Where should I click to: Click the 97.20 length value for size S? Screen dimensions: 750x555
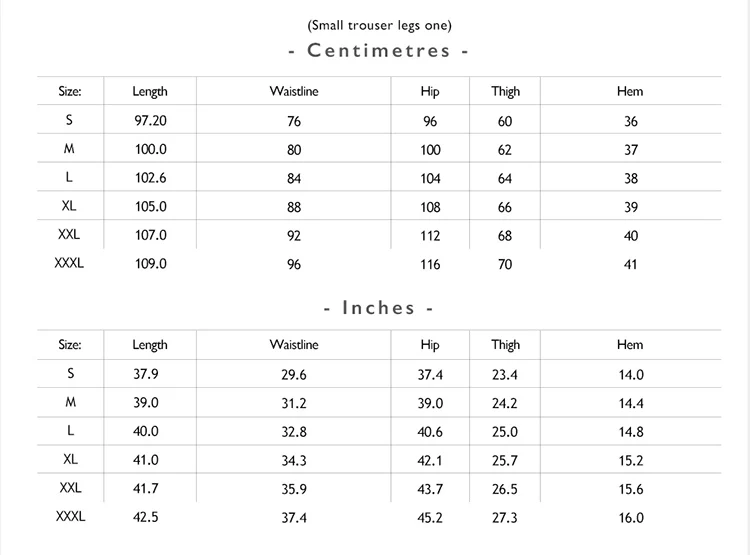(x=150, y=121)
